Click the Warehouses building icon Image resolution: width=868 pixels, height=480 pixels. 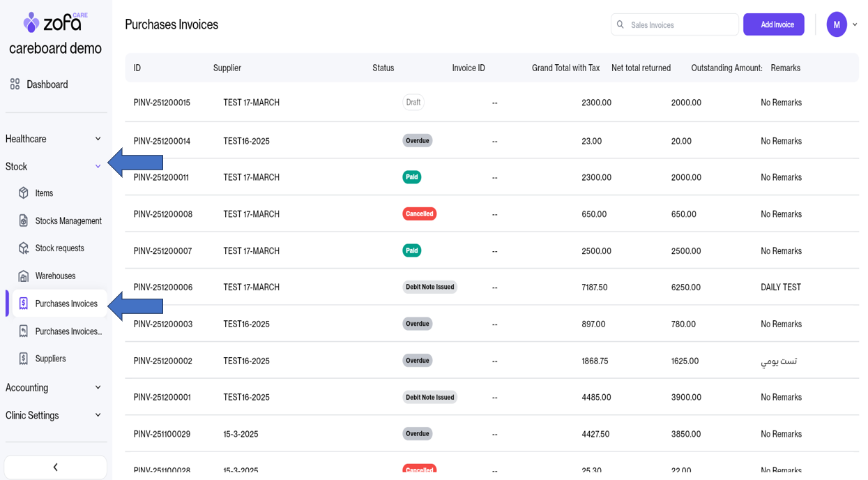coord(24,276)
